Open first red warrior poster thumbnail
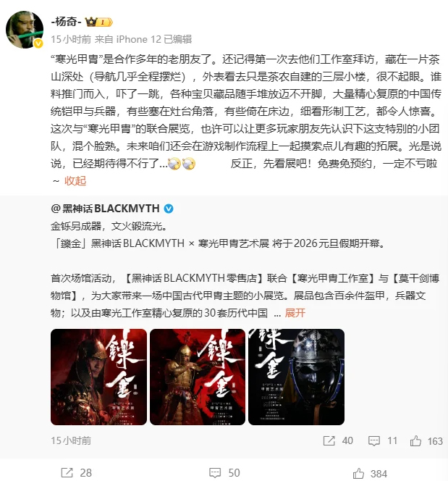The height and width of the screenshot is (481, 448). (98, 377)
